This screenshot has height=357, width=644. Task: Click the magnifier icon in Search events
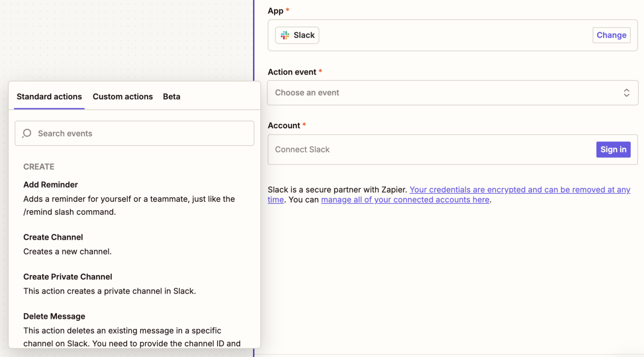click(x=27, y=133)
